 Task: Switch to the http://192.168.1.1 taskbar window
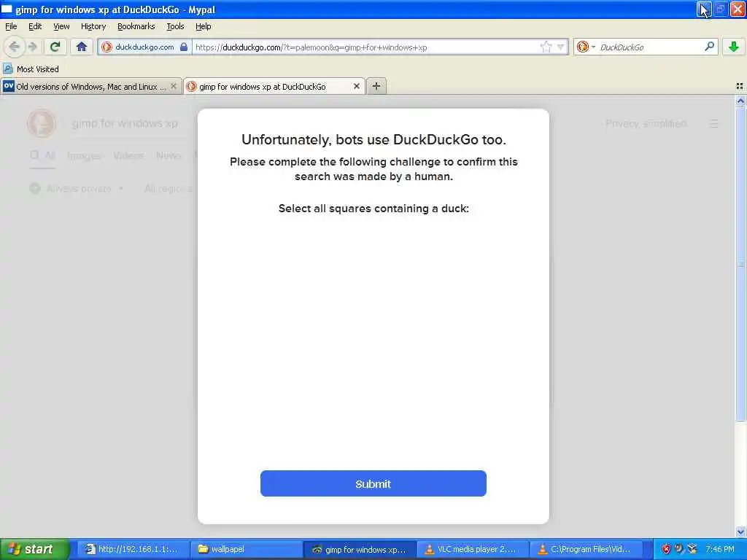click(133, 550)
